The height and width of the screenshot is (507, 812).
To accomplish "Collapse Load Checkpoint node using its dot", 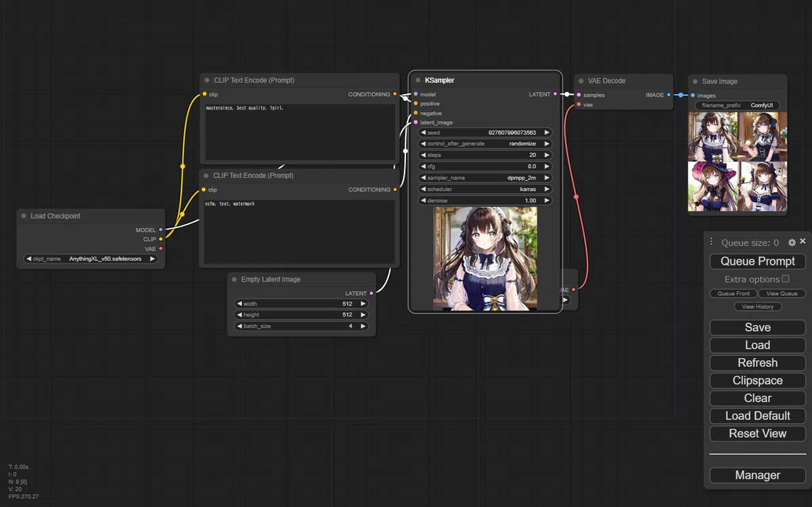I will (24, 217).
